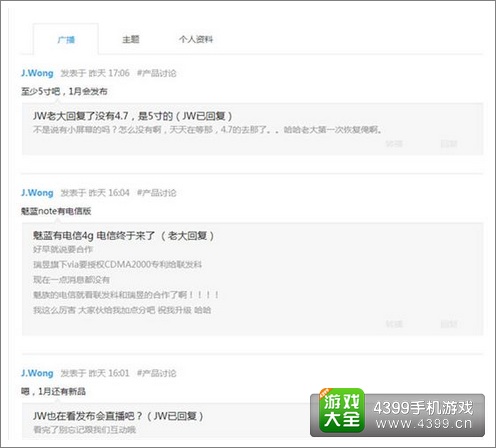Click quoted line 好早就说要合作

(x=63, y=249)
